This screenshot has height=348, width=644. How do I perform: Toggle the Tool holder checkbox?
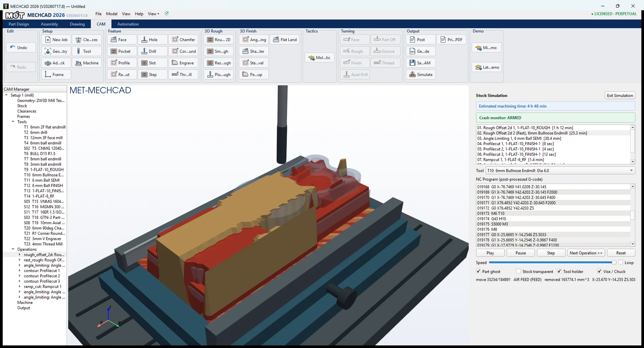(559, 272)
